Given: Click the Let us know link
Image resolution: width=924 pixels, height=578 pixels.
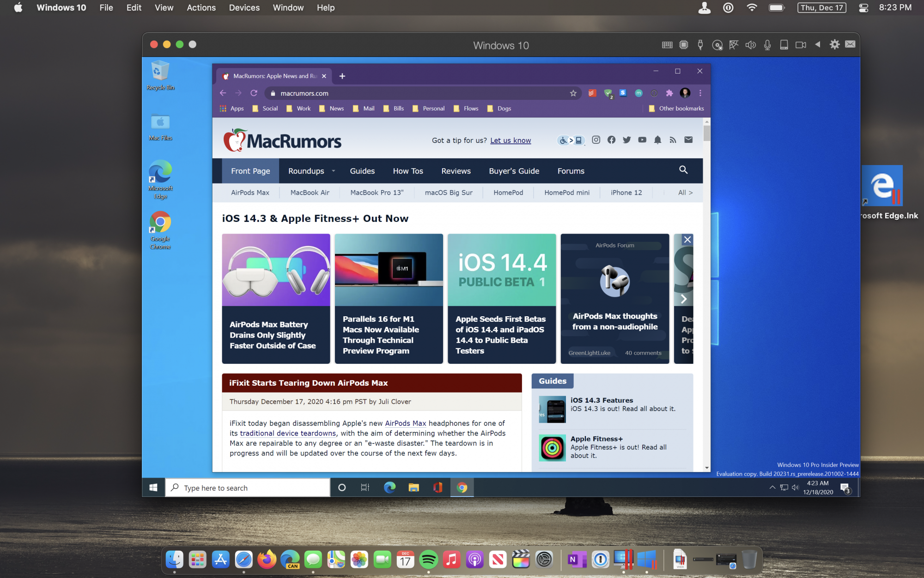Looking at the screenshot, I should tap(511, 141).
